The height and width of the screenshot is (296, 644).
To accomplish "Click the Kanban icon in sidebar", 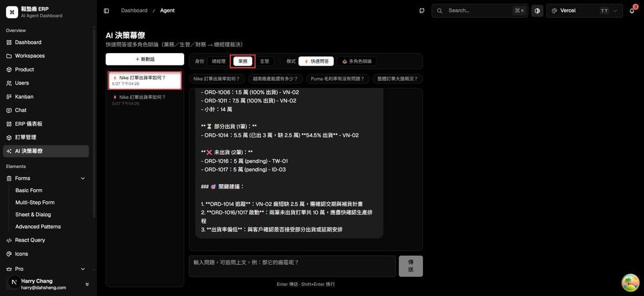I will point(9,97).
